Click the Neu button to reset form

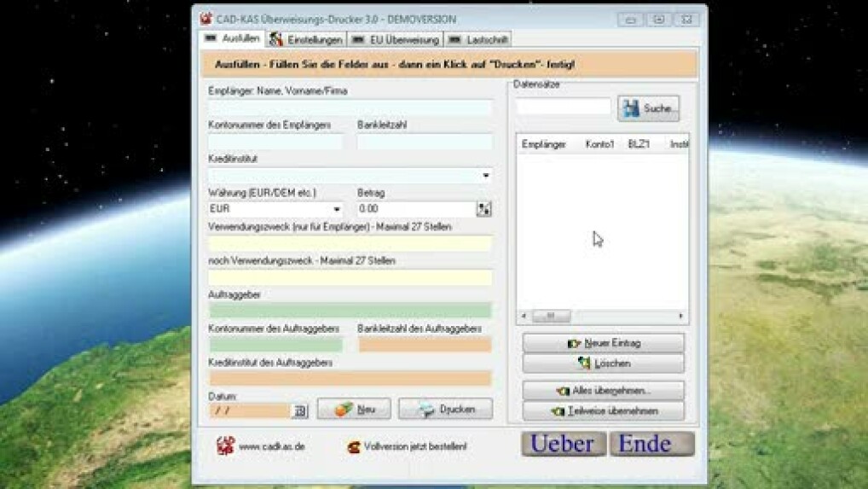click(354, 409)
